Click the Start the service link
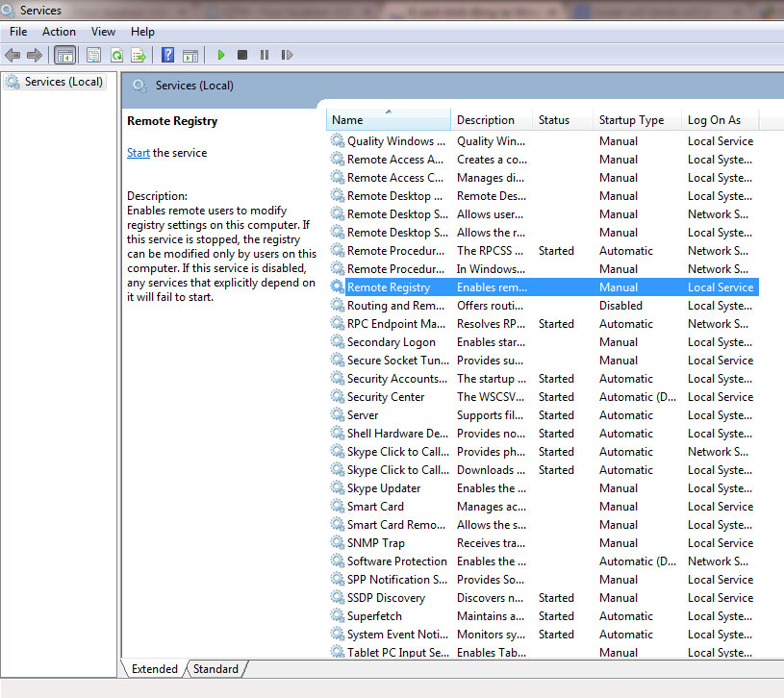This screenshot has height=698, width=784. point(139,153)
